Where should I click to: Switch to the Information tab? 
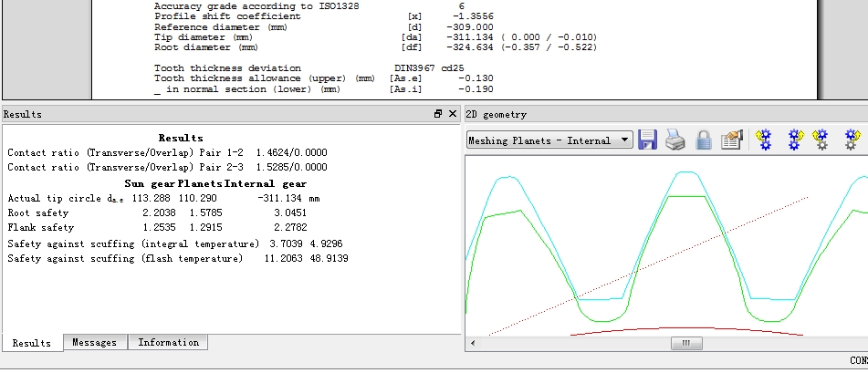(168, 343)
